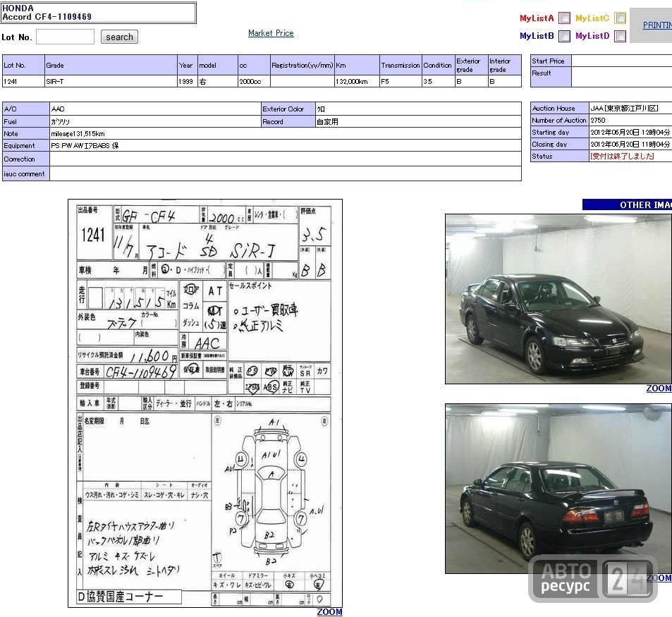Check the MyListB checkbox
This screenshot has height=617, width=672.
[x=565, y=36]
